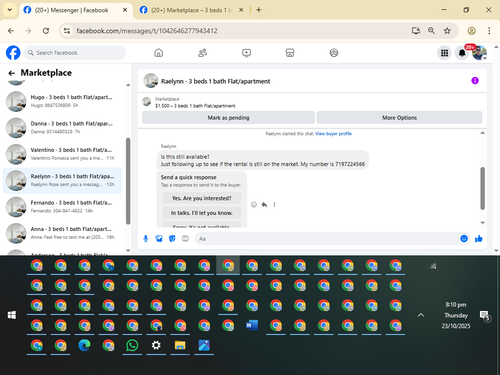The width and height of the screenshot is (500, 375).
Task: Click the chat pane scroll-down arrow
Action: tap(482, 223)
